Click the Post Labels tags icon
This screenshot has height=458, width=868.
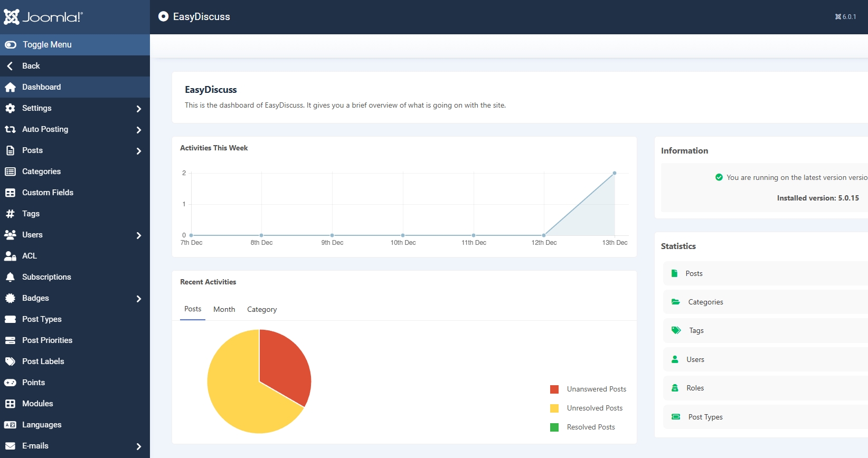point(10,361)
